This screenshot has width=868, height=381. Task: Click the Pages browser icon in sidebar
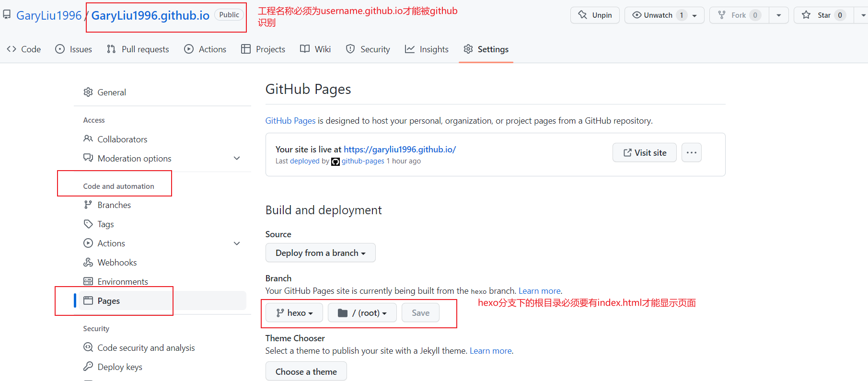click(88, 300)
